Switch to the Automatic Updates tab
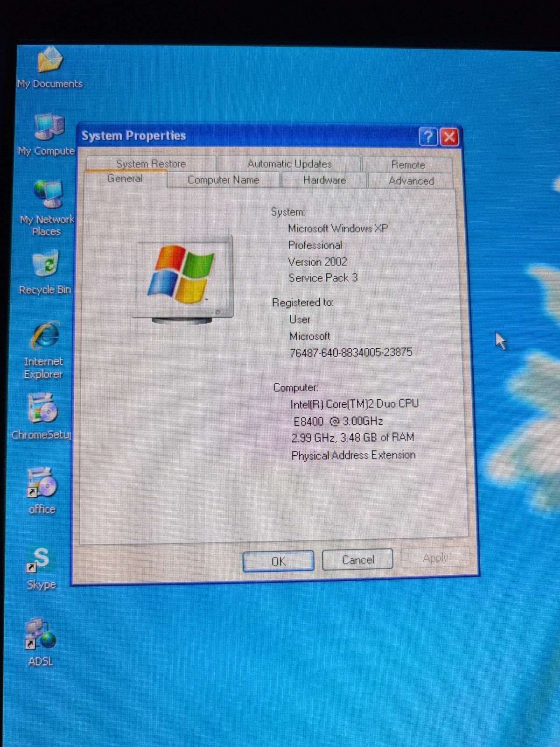 (x=289, y=164)
